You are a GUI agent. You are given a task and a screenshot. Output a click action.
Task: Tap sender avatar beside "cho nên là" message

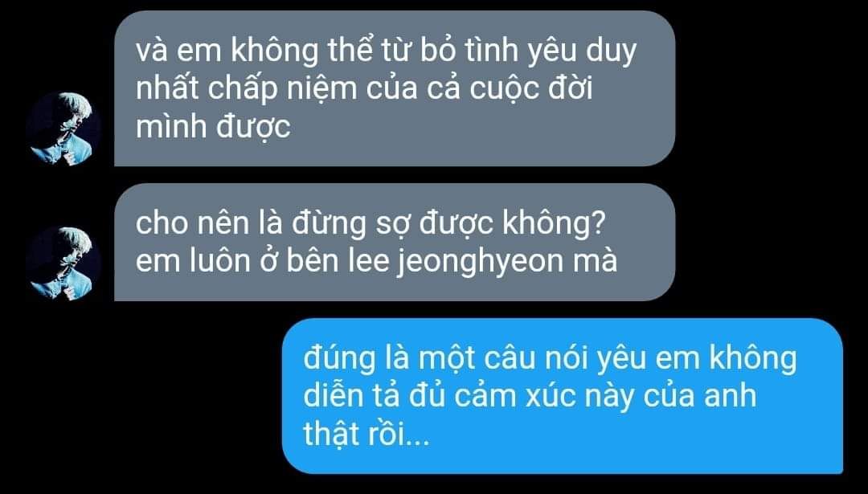[x=63, y=263]
